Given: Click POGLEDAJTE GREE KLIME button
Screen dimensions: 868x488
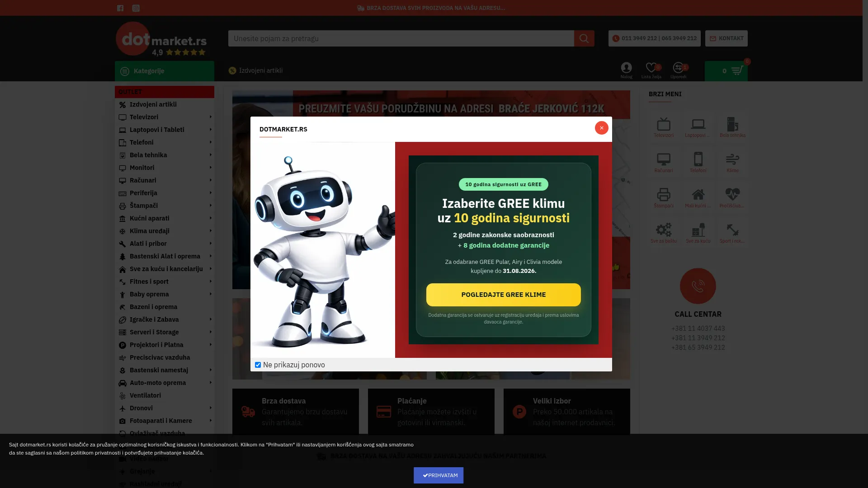Looking at the screenshot, I should pyautogui.click(x=503, y=295).
